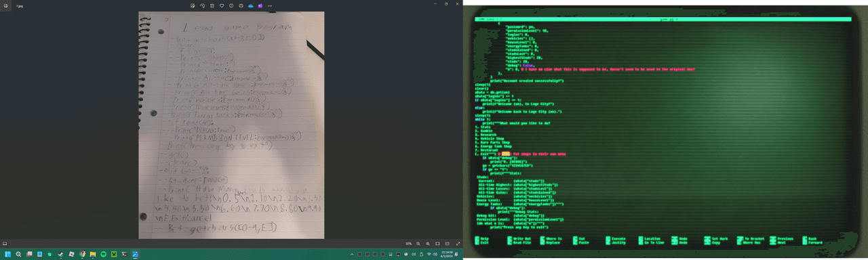Expand the system tray hidden icons chevron

click(351, 255)
